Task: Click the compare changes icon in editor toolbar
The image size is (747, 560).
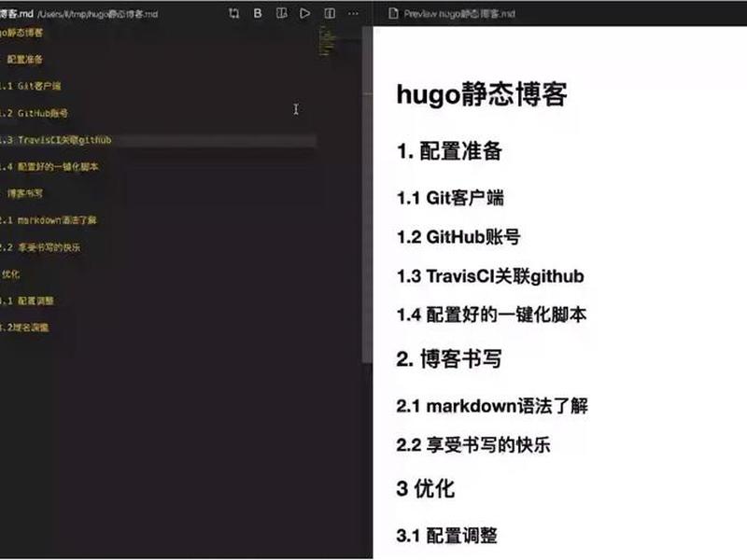Action: pyautogui.click(x=234, y=13)
